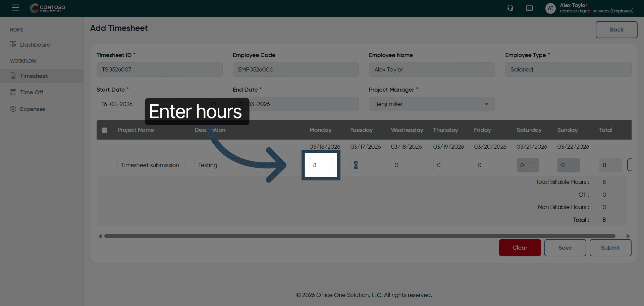Check the Timesheet submission row checkbox

[104, 165]
